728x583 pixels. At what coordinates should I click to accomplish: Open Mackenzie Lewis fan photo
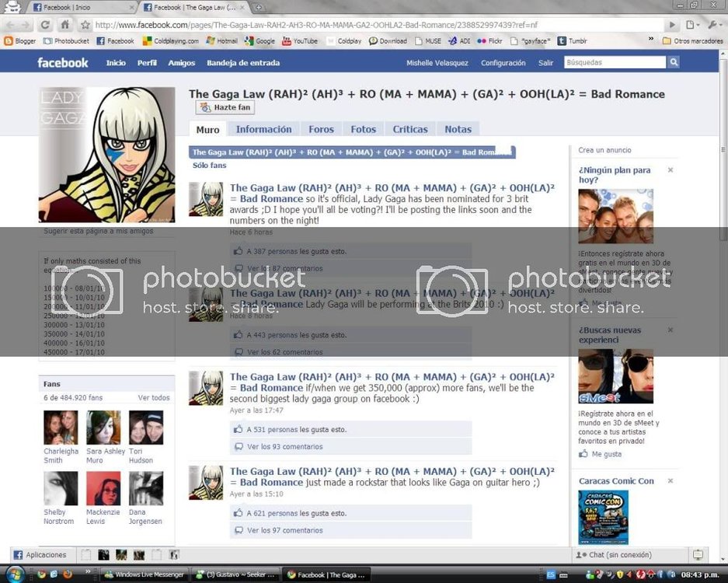click(103, 488)
